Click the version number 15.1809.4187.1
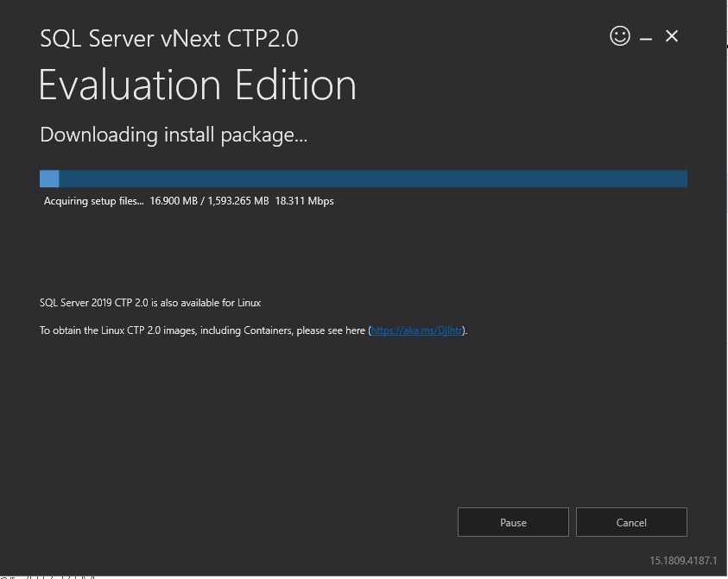This screenshot has width=728, height=579. coord(683,561)
